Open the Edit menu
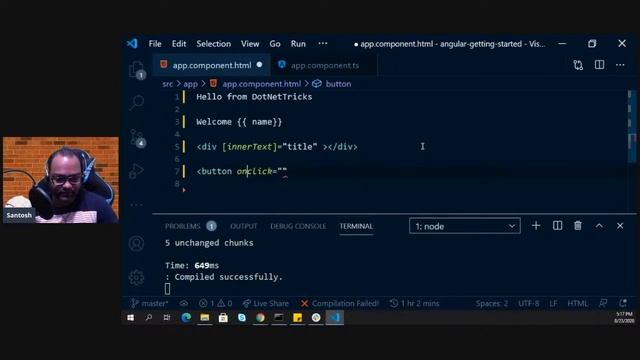Image resolution: width=640 pixels, height=360 pixels. click(x=179, y=44)
